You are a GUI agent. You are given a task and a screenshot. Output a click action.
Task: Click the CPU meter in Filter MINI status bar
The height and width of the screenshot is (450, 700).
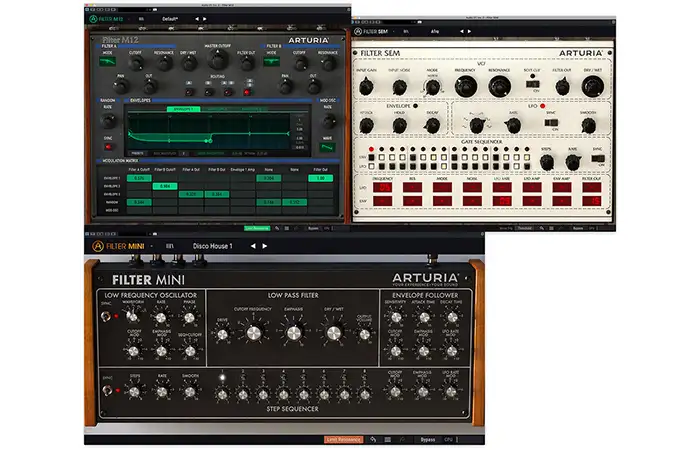[x=449, y=440]
